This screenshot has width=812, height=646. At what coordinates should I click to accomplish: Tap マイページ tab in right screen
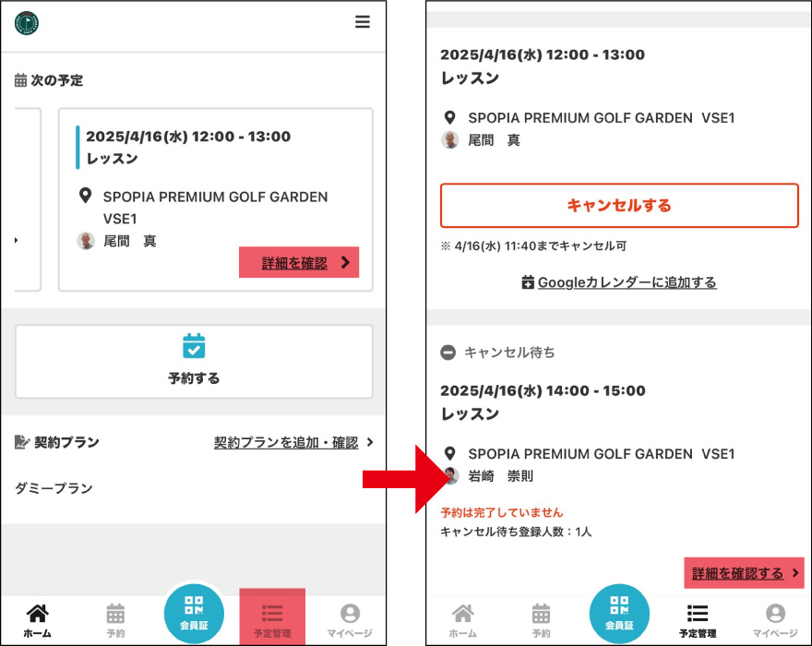(x=775, y=620)
